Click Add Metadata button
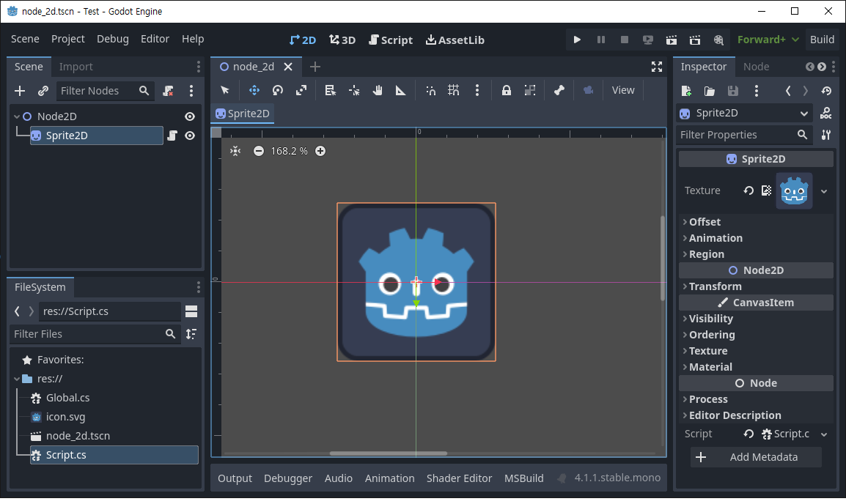The image size is (846, 504). (x=756, y=458)
